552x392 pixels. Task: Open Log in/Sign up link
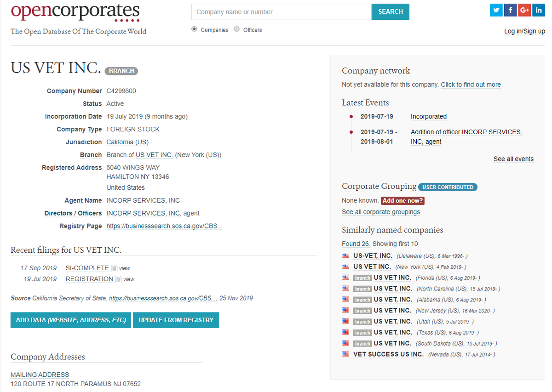click(524, 31)
